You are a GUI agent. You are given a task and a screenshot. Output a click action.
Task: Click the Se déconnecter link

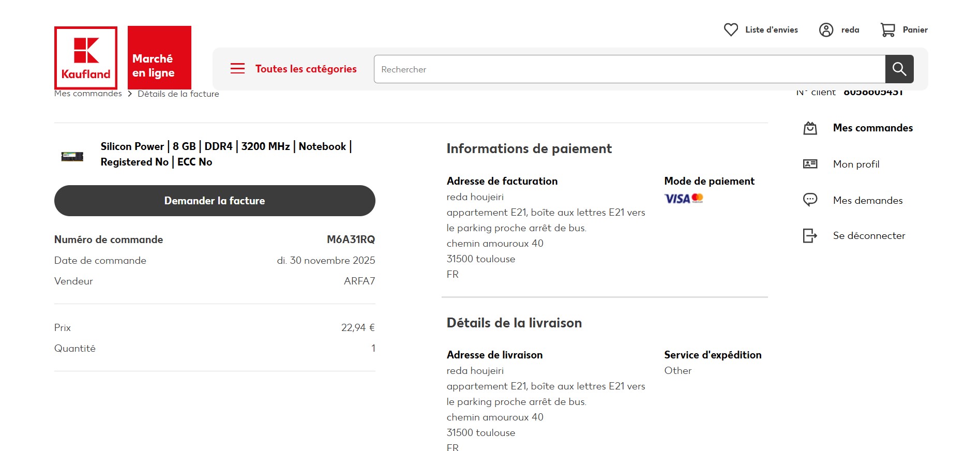pyautogui.click(x=869, y=236)
